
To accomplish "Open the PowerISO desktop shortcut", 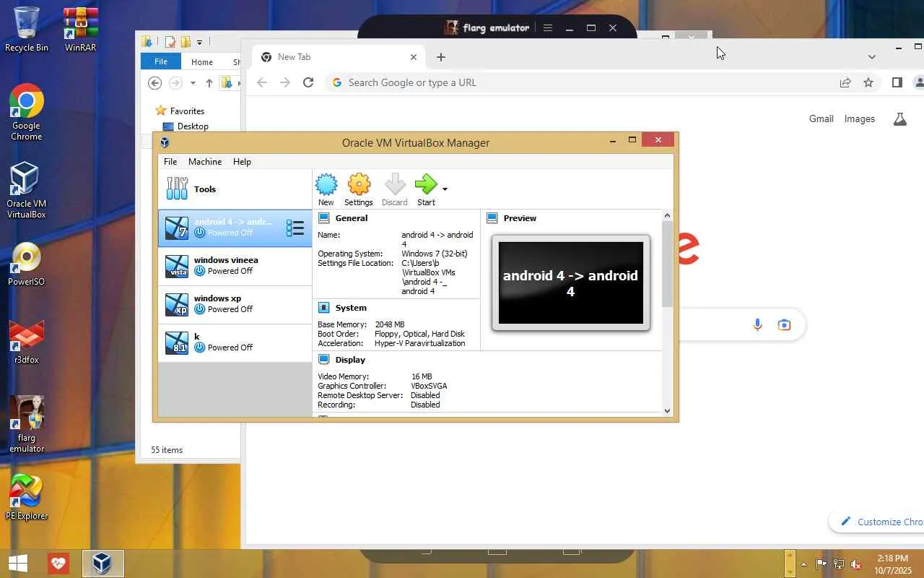I will pos(27,264).
